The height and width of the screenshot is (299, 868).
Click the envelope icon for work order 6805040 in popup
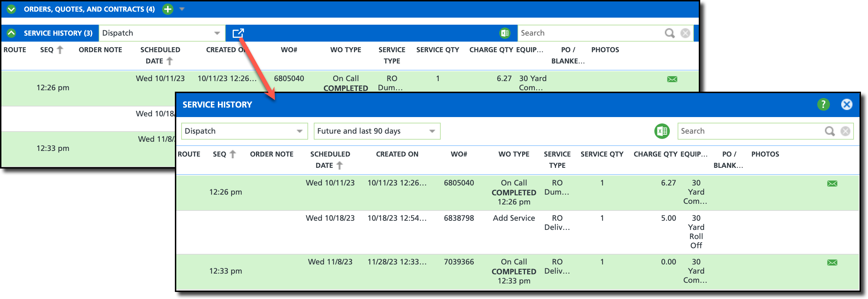pyautogui.click(x=832, y=183)
